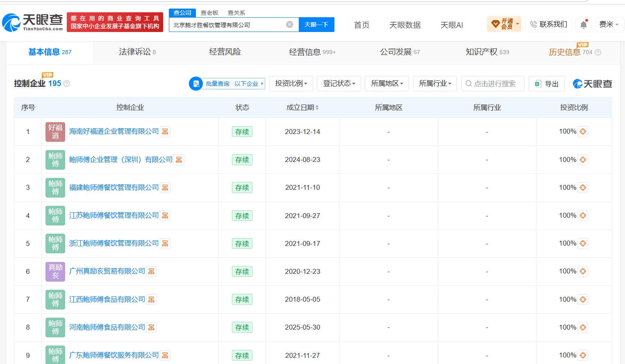Click help icon beside 控制企业 195
The height and width of the screenshot is (364, 625).
(67, 84)
